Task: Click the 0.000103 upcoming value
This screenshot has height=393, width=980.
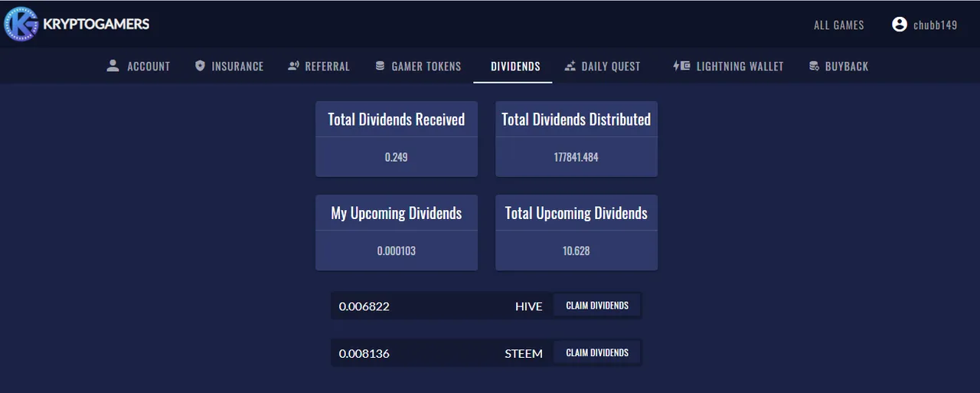Action: [x=397, y=251]
